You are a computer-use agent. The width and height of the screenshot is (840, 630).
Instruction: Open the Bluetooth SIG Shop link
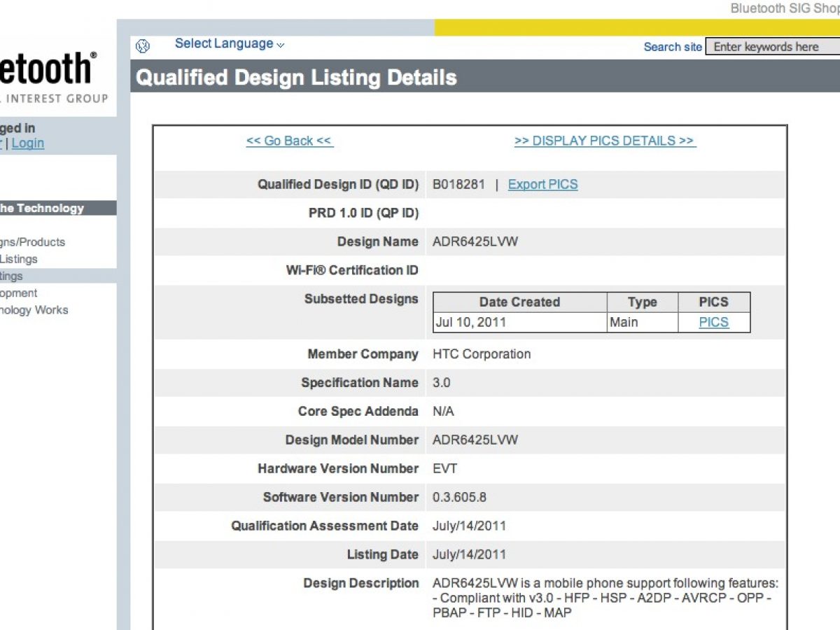click(x=784, y=8)
